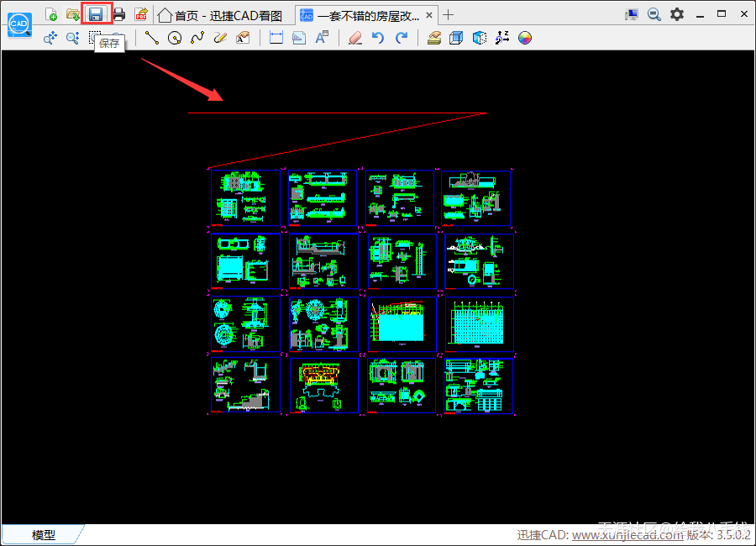Add a new tab with plus button
Viewport: 756px width, 546px height.
449,15
